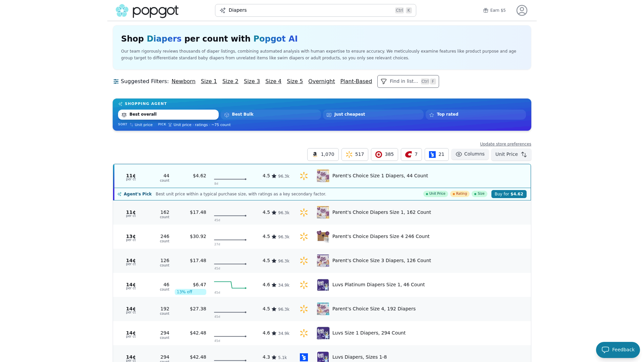Image resolution: width=644 pixels, height=362 pixels.
Task: Open Luvs Diapers, Sizes 1-8 listing
Action: (x=360, y=357)
